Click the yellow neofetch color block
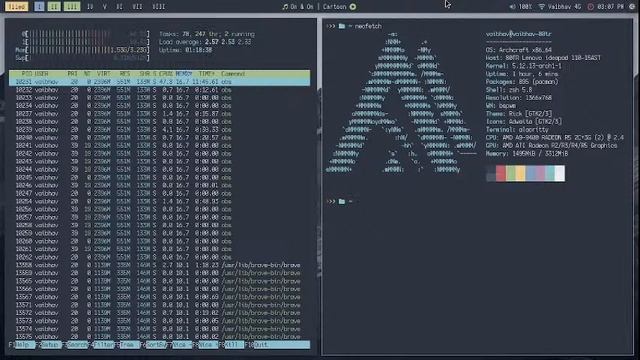This screenshot has width=640, height=360. click(520, 173)
